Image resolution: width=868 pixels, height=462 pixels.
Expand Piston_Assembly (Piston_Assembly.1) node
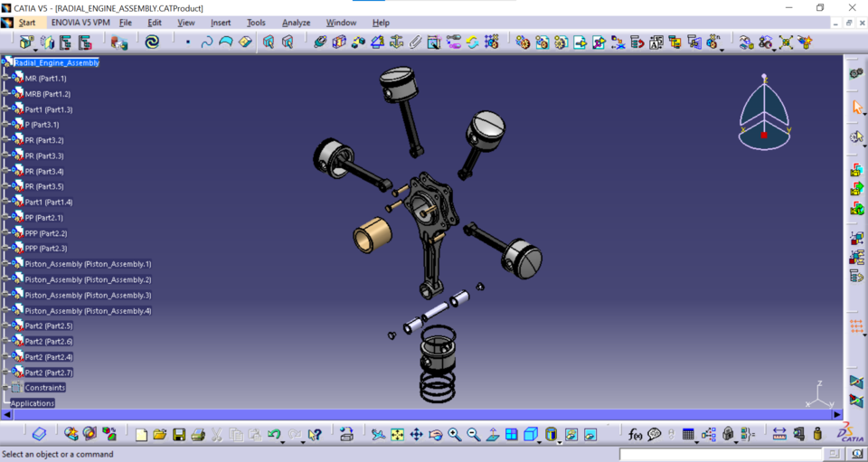[5, 264]
